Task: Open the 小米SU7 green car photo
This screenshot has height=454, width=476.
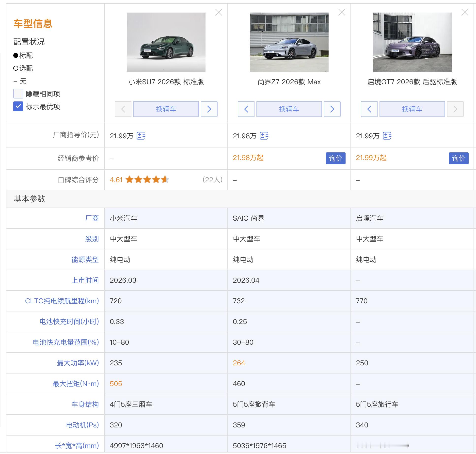Action: click(x=166, y=42)
